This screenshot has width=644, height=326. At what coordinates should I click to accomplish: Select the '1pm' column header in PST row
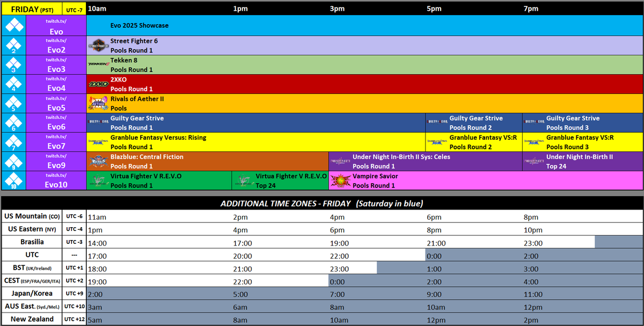pos(239,9)
